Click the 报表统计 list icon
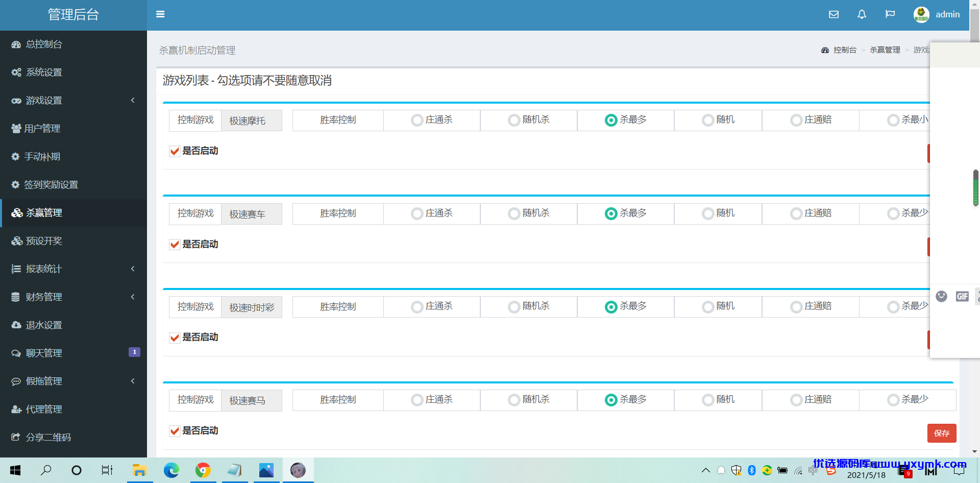980x483 pixels. pyautogui.click(x=16, y=269)
